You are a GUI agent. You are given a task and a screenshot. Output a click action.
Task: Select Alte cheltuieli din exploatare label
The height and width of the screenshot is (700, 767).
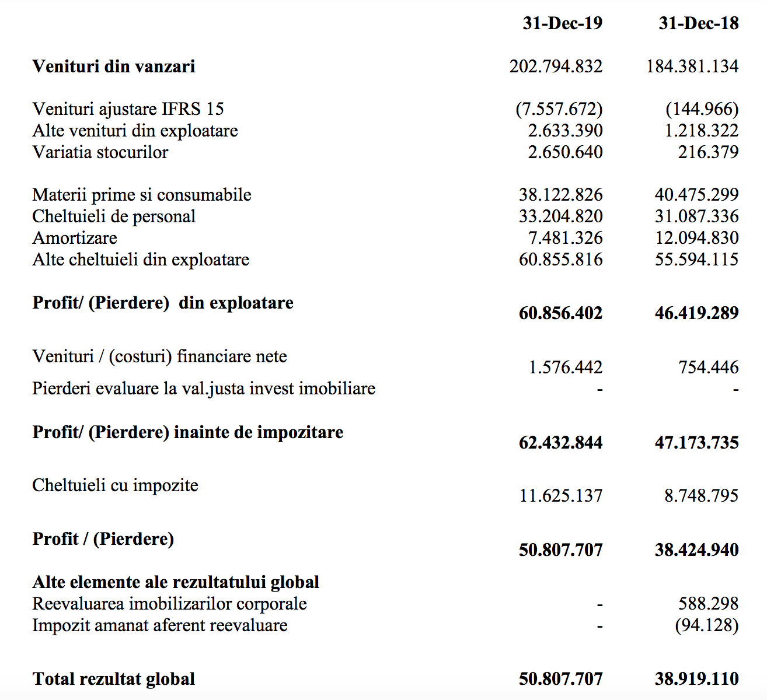[141, 260]
